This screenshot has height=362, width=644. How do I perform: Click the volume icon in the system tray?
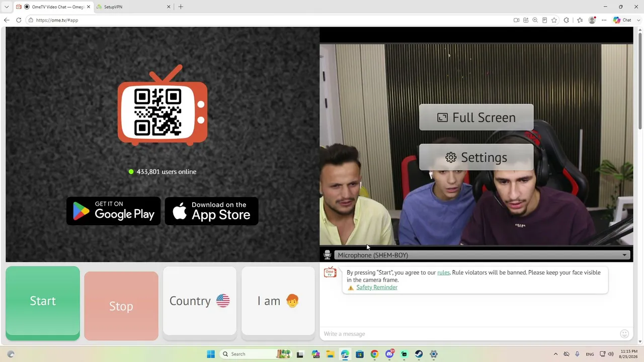pos(611,354)
